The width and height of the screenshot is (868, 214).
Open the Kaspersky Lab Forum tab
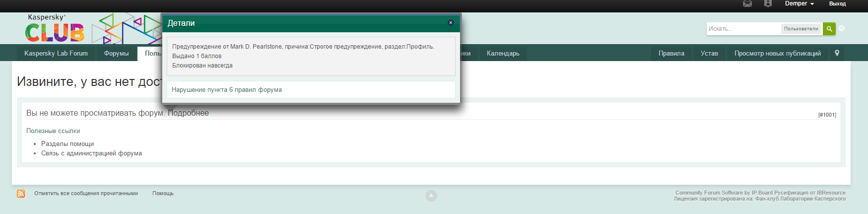click(x=56, y=53)
